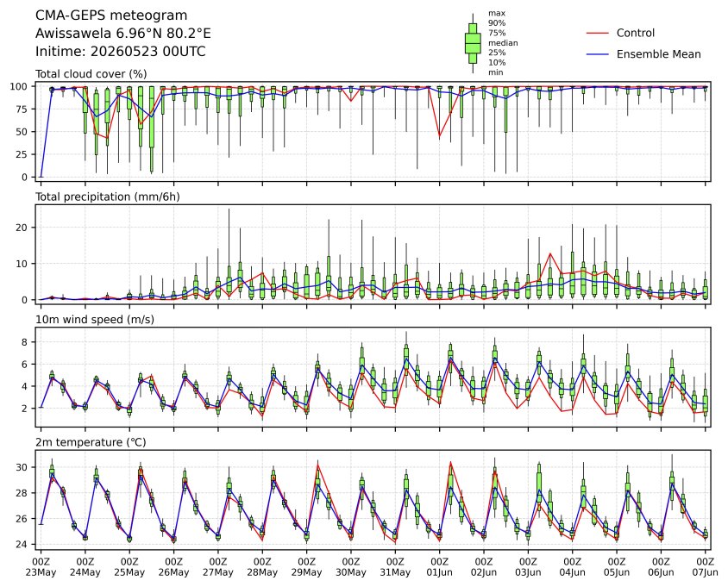This screenshot has width=728, height=587.
Task: Click the 00Z 04Jun axis label
Action: [x=573, y=567]
